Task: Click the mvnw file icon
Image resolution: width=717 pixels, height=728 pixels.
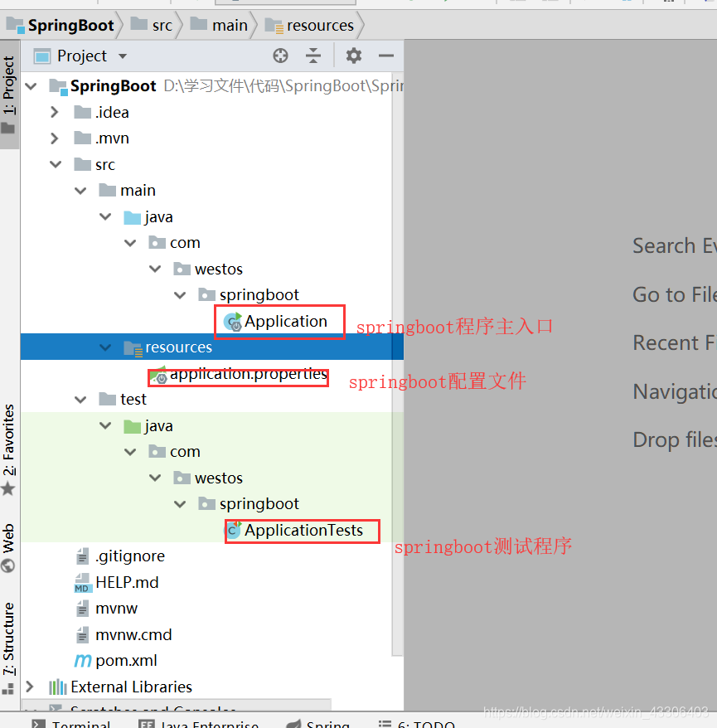Action: [83, 609]
